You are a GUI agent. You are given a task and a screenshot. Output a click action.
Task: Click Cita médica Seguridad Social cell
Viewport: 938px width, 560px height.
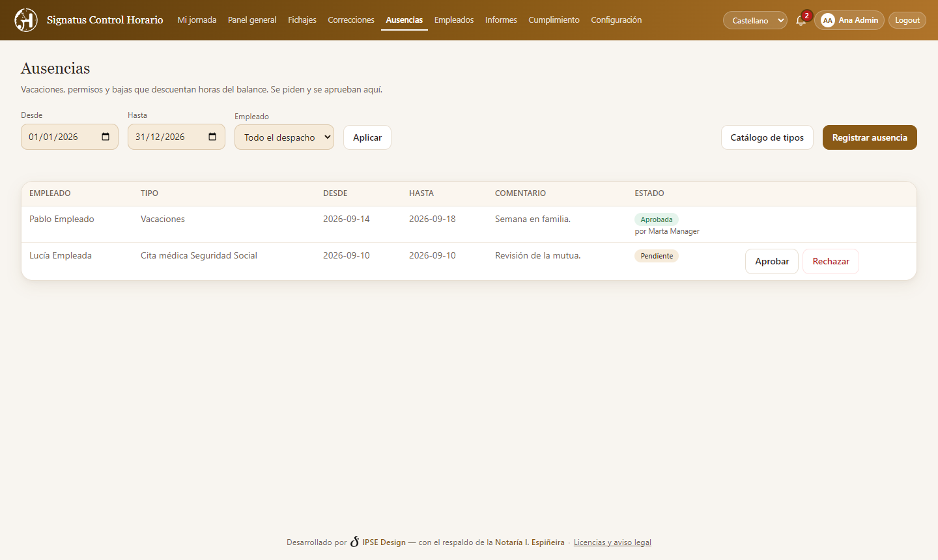click(x=199, y=255)
